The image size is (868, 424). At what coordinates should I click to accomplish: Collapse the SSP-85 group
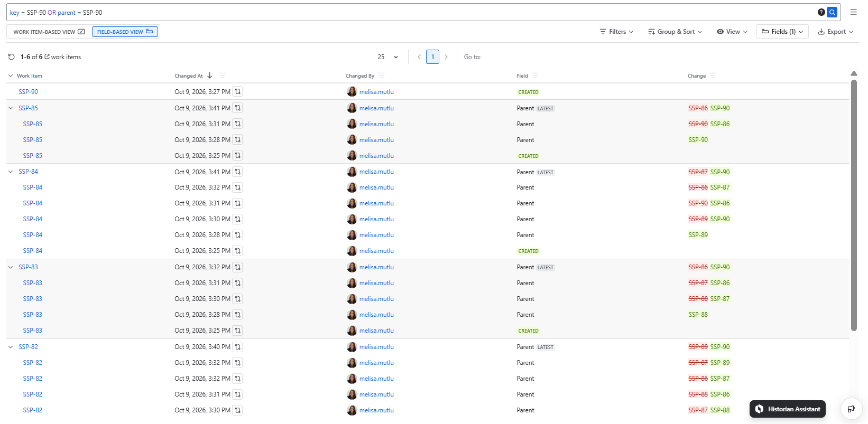[x=11, y=108]
